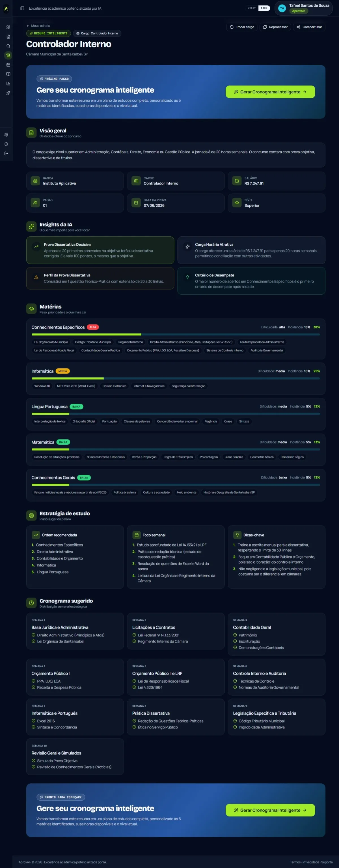The width and height of the screenshot is (339, 868).
Task: Open the Privacidade footer link
Action: point(311,862)
